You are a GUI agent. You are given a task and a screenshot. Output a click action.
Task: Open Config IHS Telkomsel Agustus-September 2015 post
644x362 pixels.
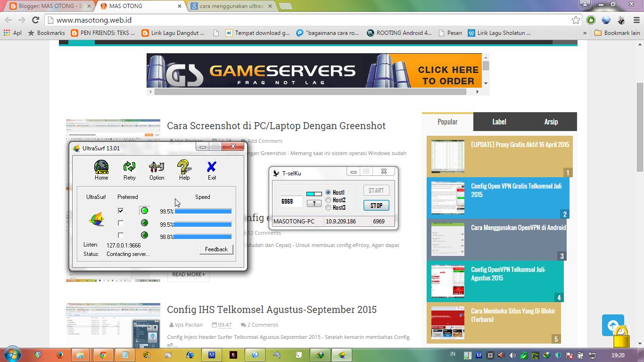click(x=272, y=310)
